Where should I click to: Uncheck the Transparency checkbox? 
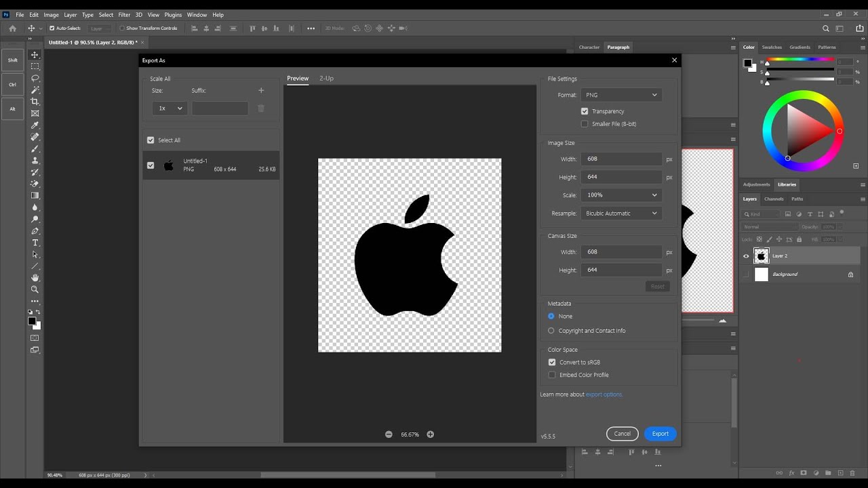[585, 111]
